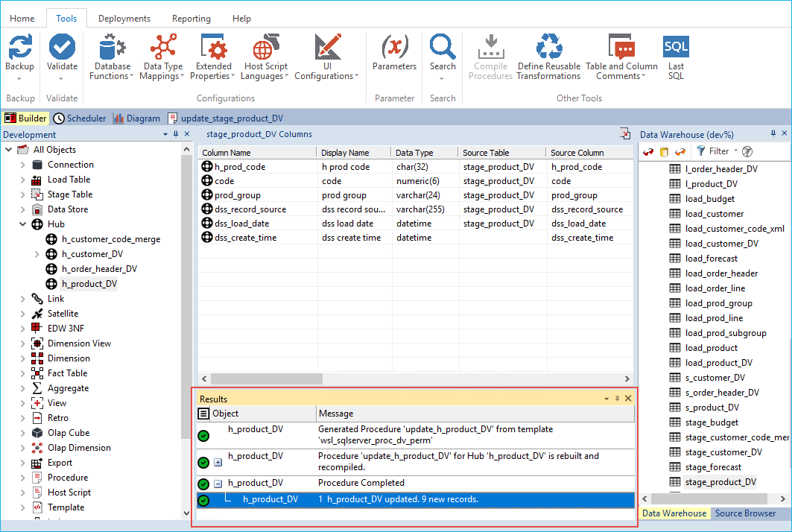Viewport: 792px width, 532px height.
Task: Open the Scheduler view
Action: (x=80, y=118)
